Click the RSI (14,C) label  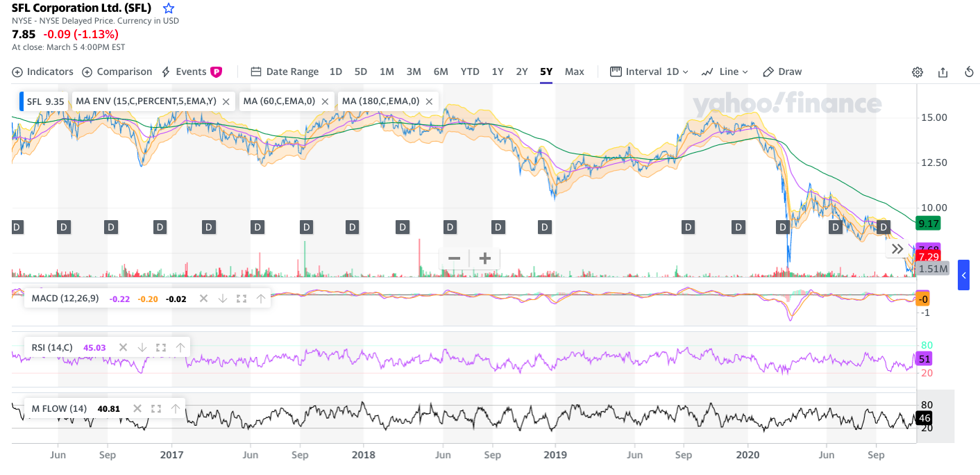52,347
